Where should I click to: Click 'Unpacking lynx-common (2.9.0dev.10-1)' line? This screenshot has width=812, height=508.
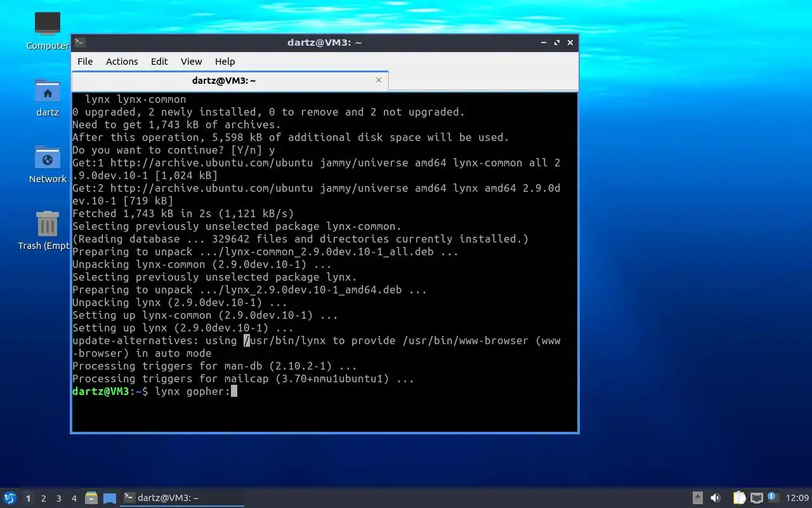click(x=202, y=264)
